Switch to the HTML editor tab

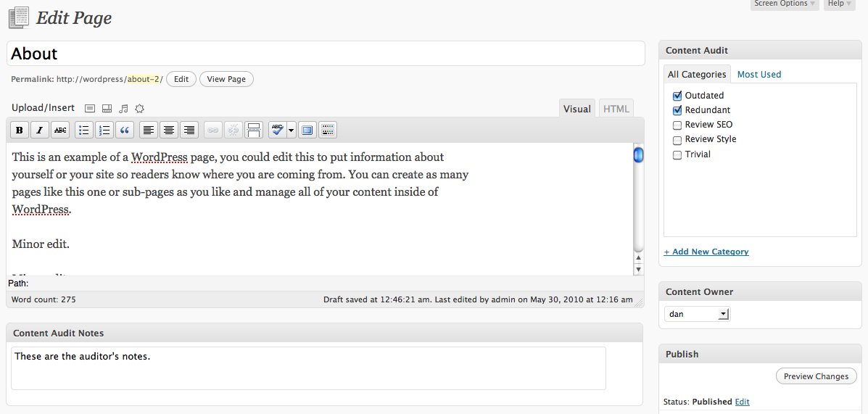616,109
